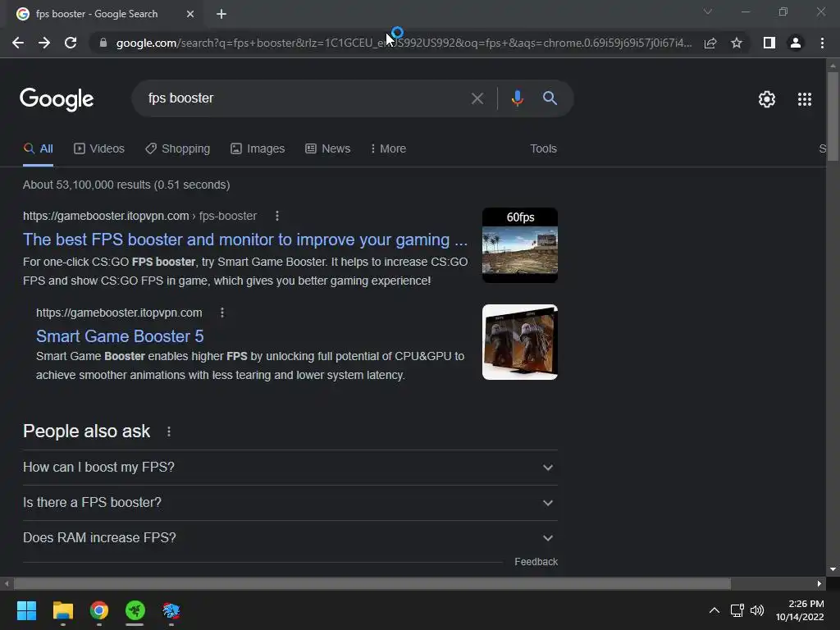Open the Windows Start menu
The height and width of the screenshot is (630, 840).
coord(26,610)
